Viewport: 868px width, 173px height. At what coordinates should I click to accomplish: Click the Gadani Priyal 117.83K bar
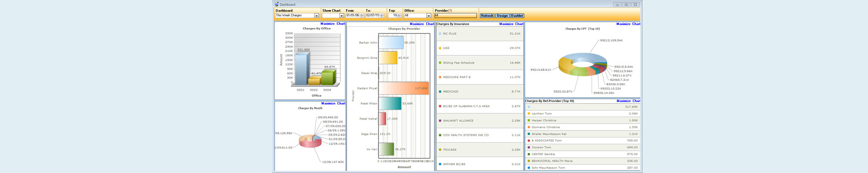click(x=404, y=88)
